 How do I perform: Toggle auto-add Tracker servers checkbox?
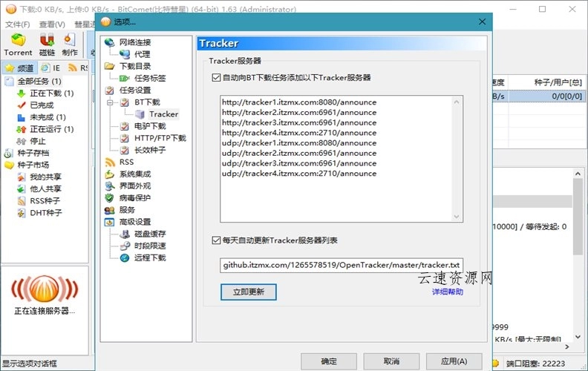coord(216,78)
